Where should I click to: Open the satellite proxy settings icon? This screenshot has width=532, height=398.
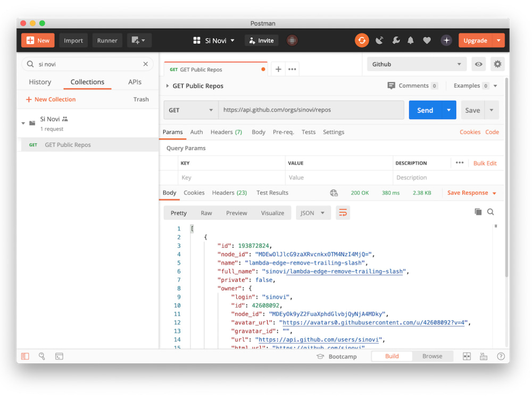coord(379,40)
